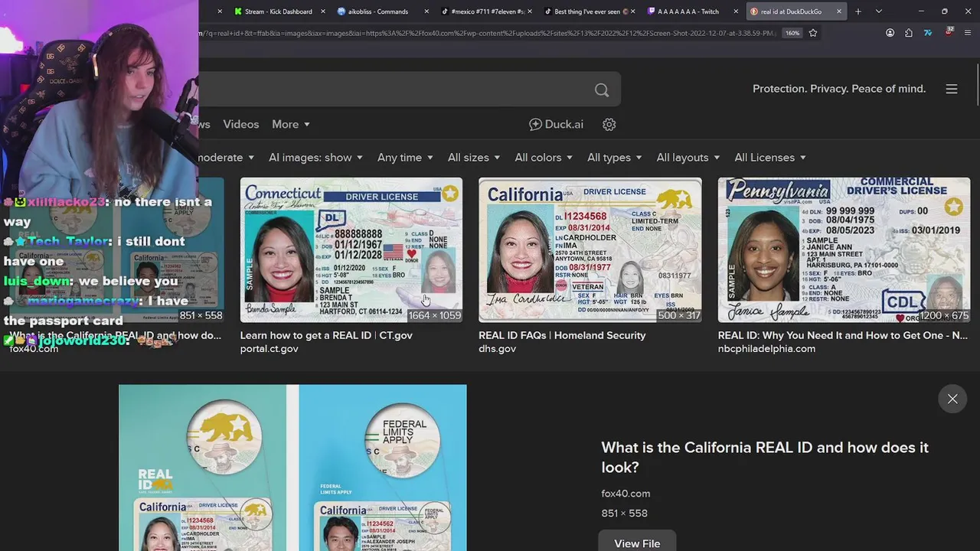Expand the safe search moderate dropdown
980x551 pixels.
point(226,157)
